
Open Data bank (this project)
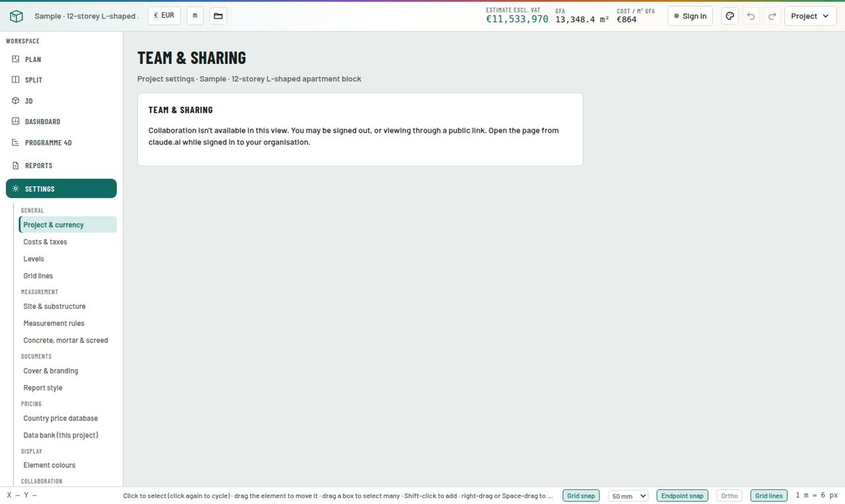(x=68, y=436)
